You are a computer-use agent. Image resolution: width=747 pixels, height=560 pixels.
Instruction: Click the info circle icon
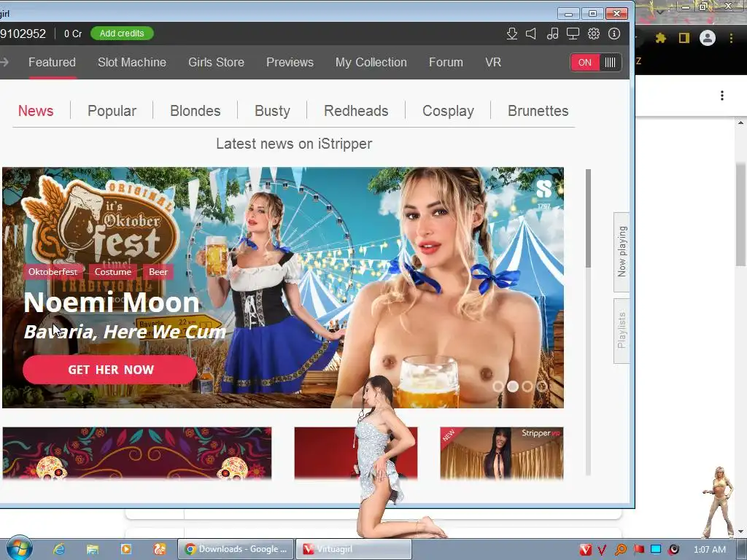click(x=614, y=34)
